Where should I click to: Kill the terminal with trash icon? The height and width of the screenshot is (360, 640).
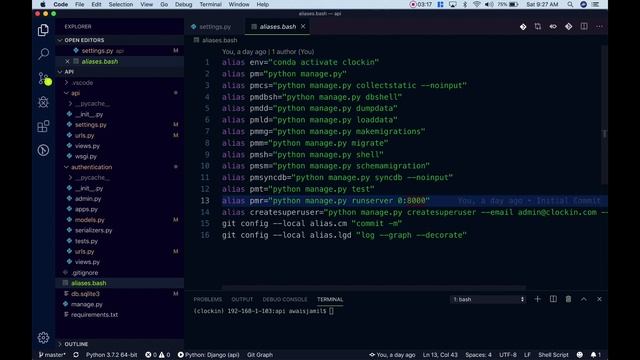coord(568,299)
